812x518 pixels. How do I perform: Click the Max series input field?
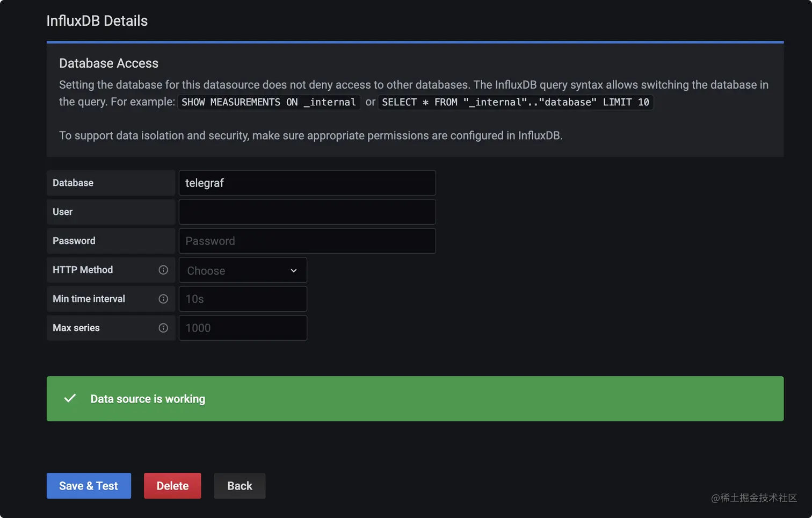tap(243, 328)
